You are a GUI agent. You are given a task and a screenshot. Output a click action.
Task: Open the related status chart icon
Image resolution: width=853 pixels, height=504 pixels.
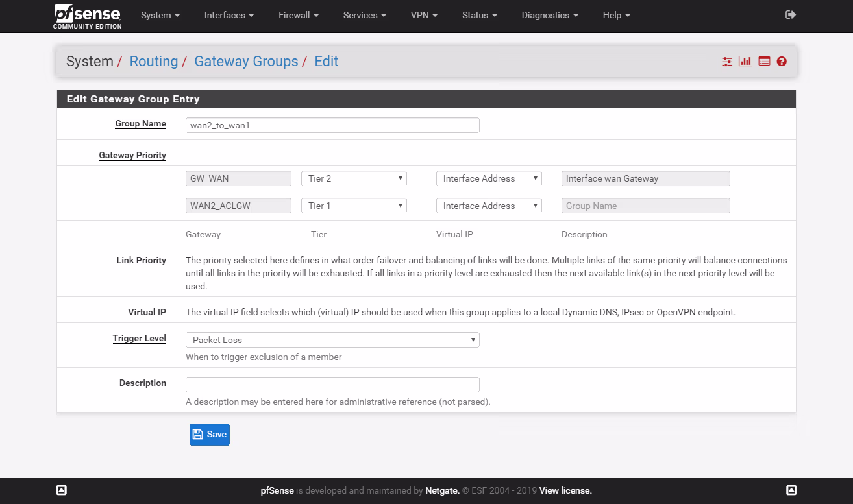coord(745,62)
